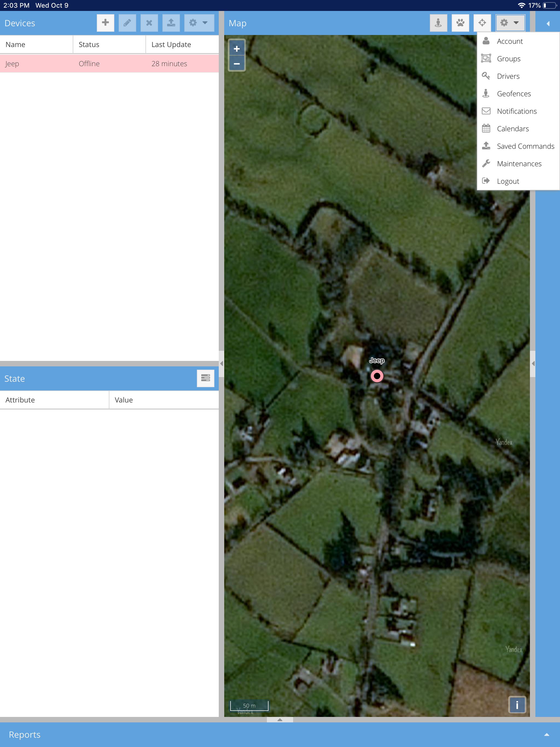Screen dimensions: 560x747
Task: Choose Logout in settings menu
Action: point(508,181)
